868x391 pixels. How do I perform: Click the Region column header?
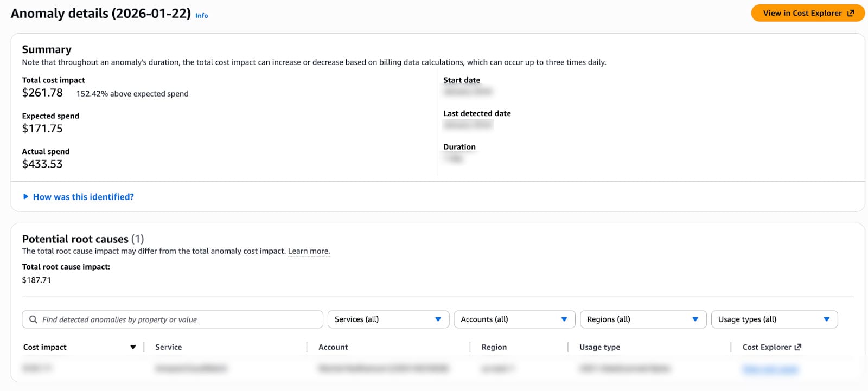[x=494, y=347]
